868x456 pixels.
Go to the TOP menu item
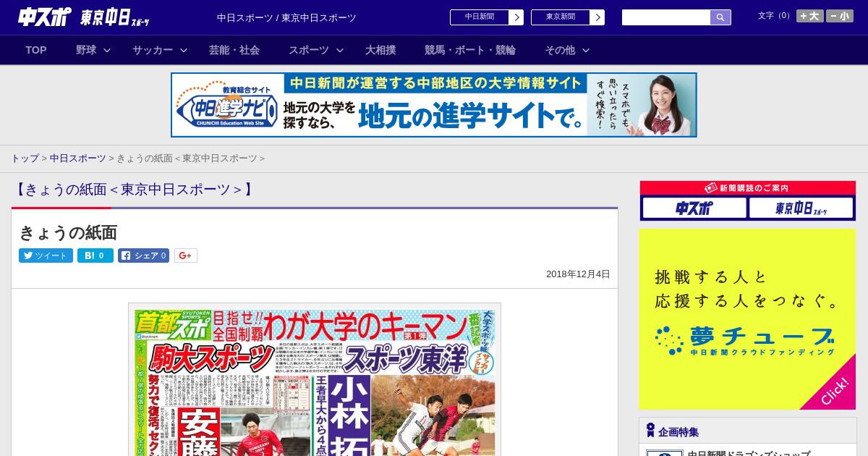click(36, 50)
